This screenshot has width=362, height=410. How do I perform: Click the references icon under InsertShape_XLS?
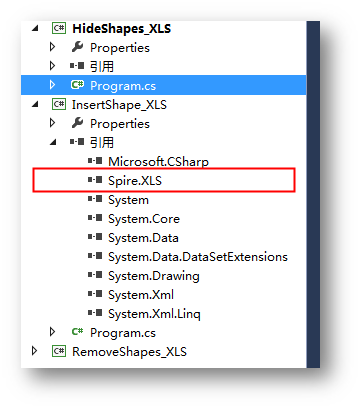point(77,142)
